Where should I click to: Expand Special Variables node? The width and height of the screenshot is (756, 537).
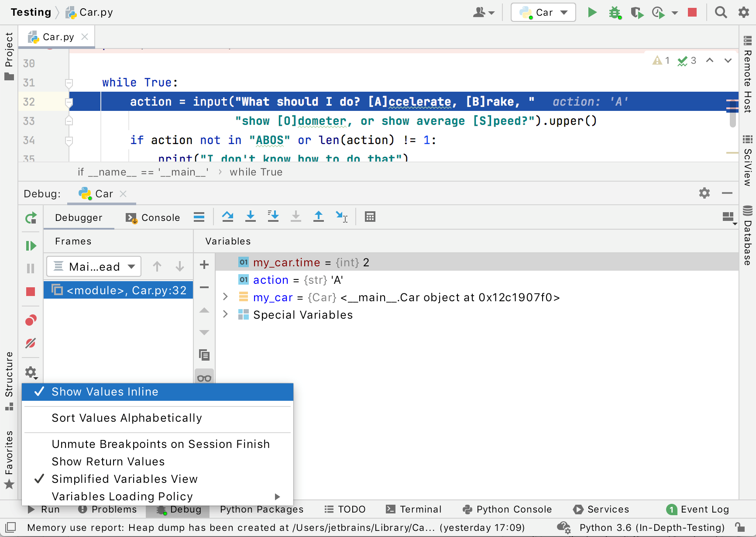tap(226, 314)
